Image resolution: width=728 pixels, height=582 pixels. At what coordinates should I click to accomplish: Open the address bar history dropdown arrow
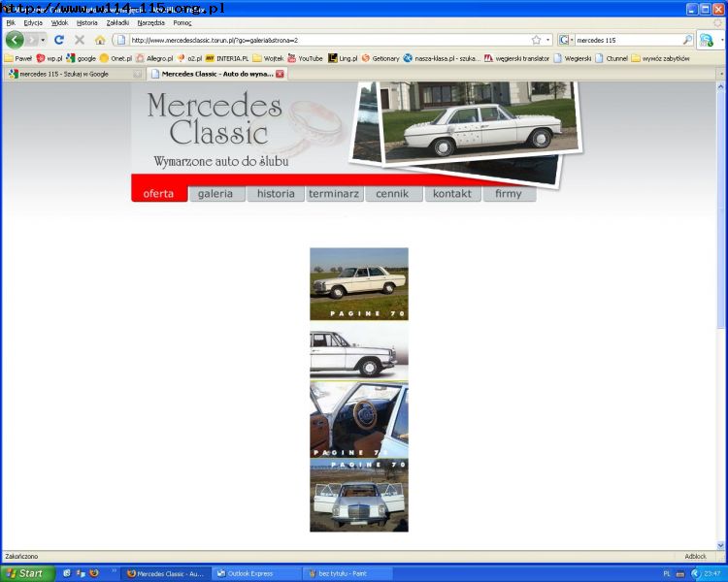coord(547,40)
